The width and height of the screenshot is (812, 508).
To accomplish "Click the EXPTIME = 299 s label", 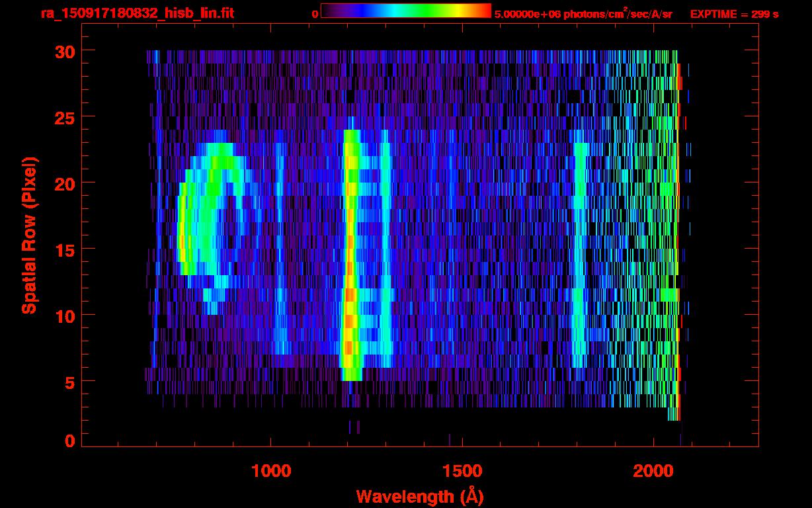I will [734, 14].
